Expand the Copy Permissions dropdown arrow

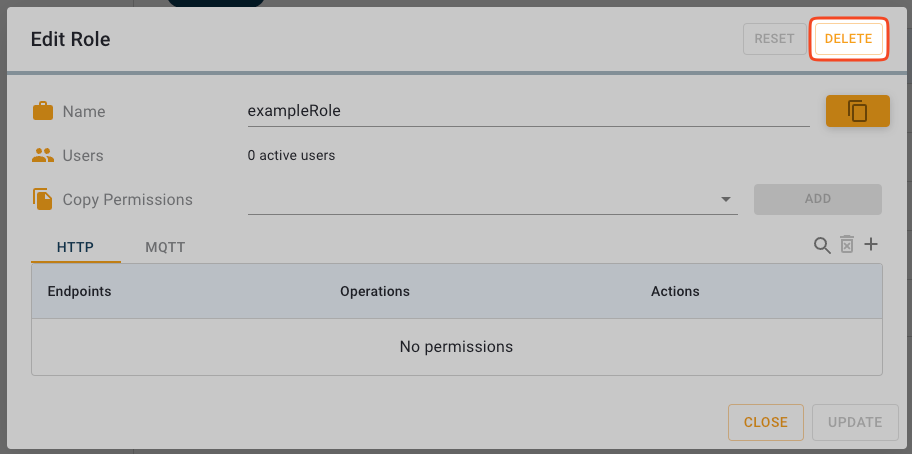[x=726, y=200]
